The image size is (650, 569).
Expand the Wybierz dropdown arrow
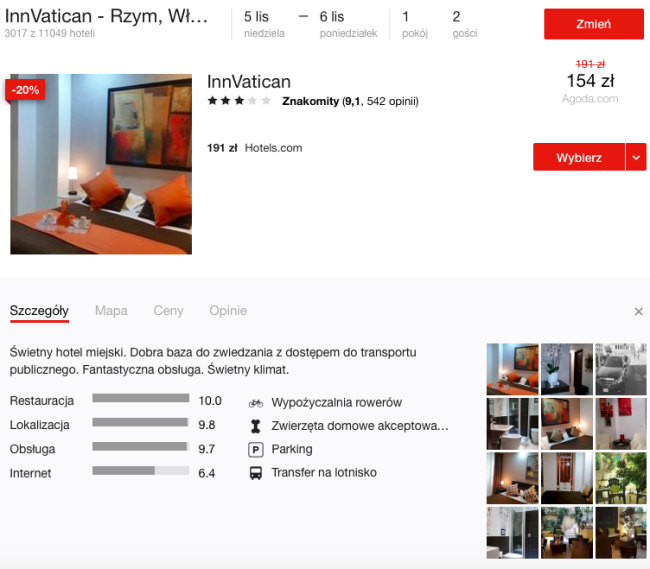[x=636, y=157]
